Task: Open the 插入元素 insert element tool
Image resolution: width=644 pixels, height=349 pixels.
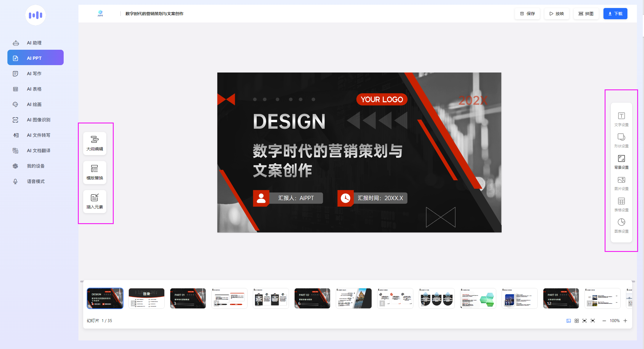Action: click(95, 201)
